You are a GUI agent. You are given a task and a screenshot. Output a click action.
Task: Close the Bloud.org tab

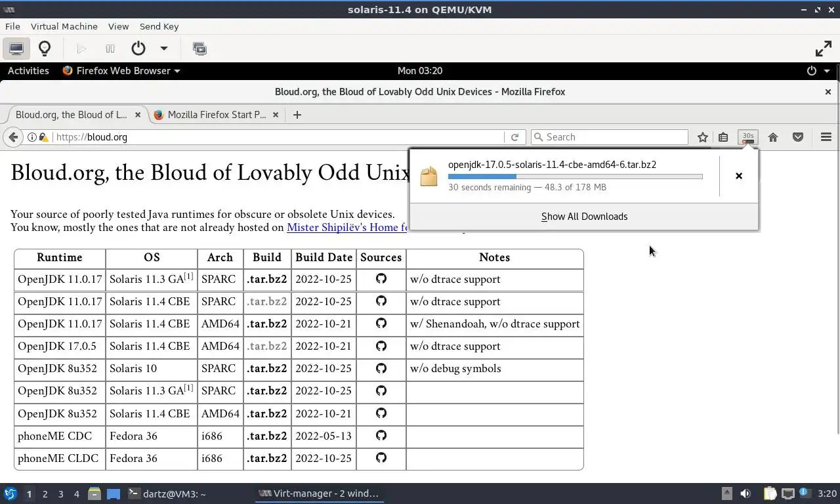click(138, 114)
